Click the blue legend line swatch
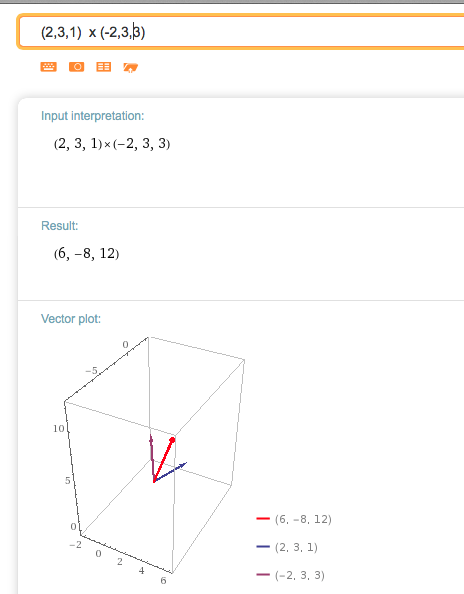Viewport: 464px width, 594px height. click(263, 547)
